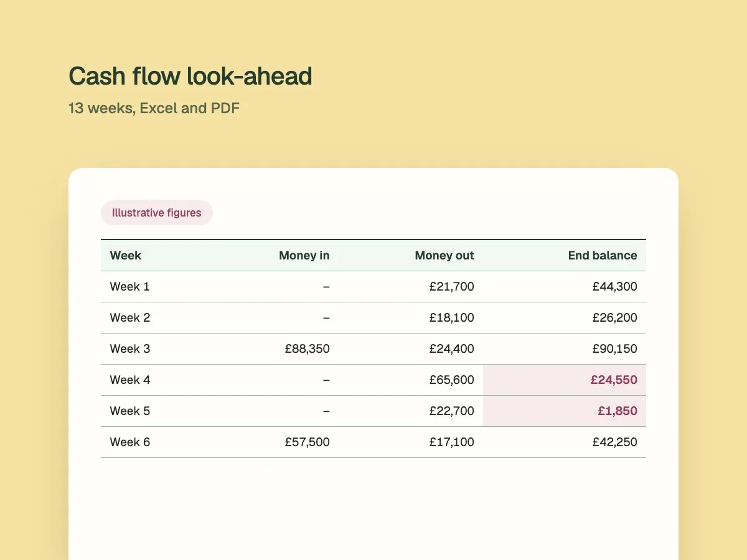
Task: Click the highlighted £1,850 end balance
Action: 618,411
